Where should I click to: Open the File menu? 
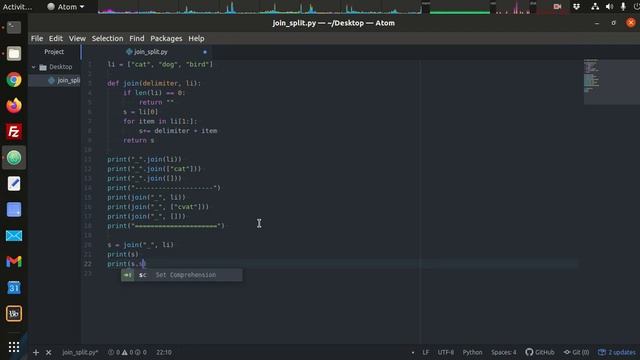tap(37, 38)
